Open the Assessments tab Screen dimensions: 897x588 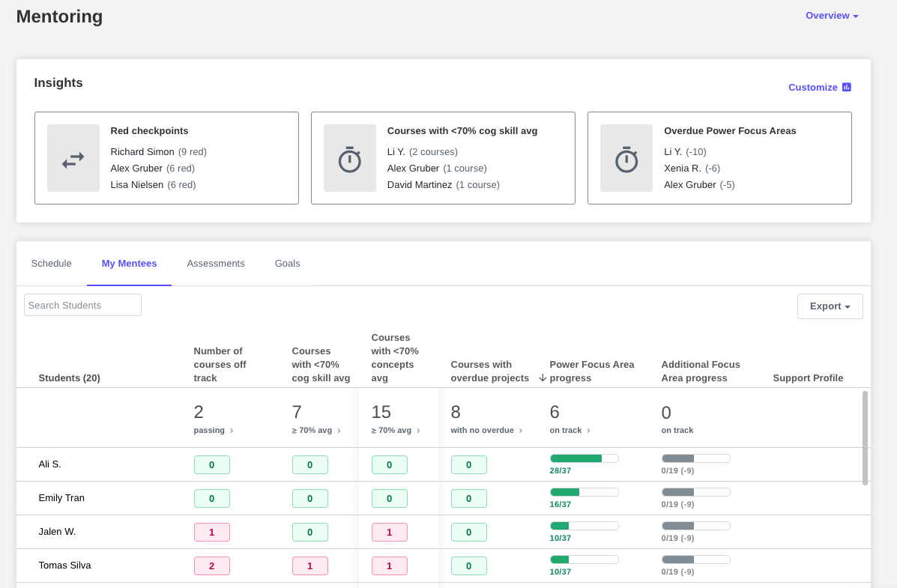pyautogui.click(x=216, y=264)
